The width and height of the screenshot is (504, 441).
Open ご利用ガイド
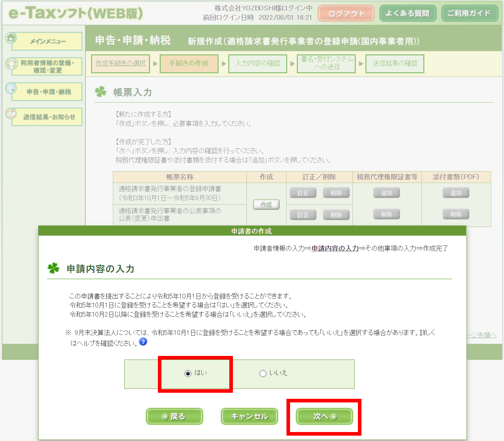(x=469, y=14)
